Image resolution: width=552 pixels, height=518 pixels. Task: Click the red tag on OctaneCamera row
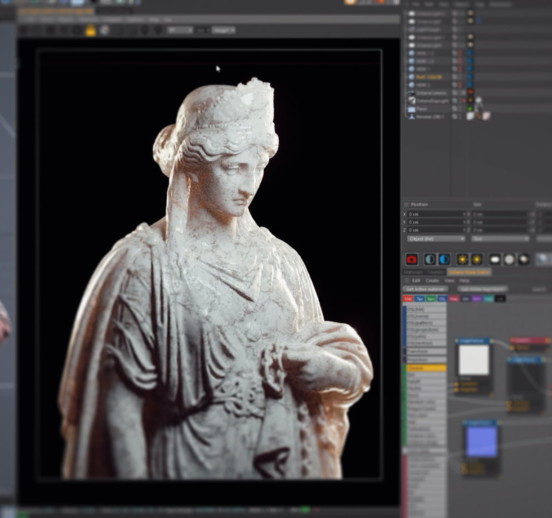coord(470,93)
